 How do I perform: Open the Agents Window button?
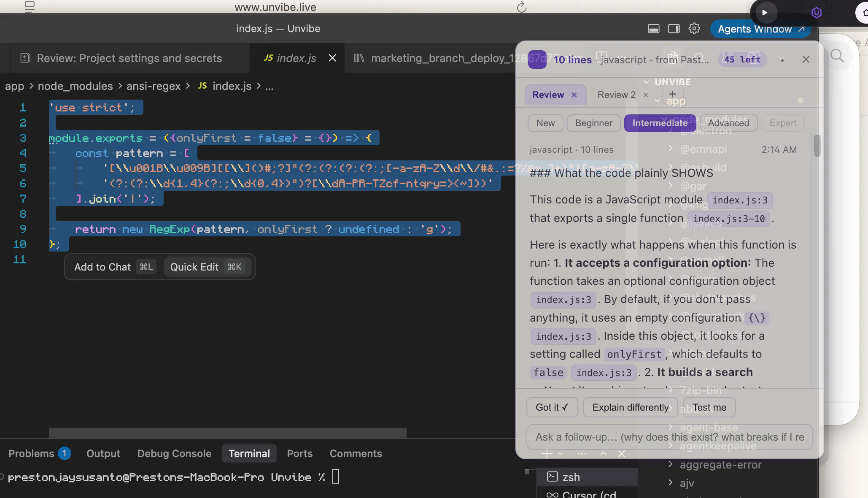click(761, 29)
